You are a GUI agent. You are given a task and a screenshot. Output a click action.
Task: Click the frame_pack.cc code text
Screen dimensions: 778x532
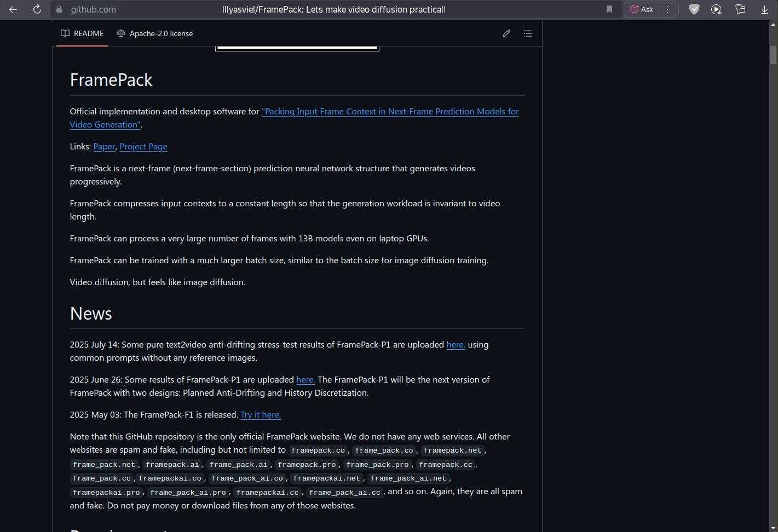(102, 478)
